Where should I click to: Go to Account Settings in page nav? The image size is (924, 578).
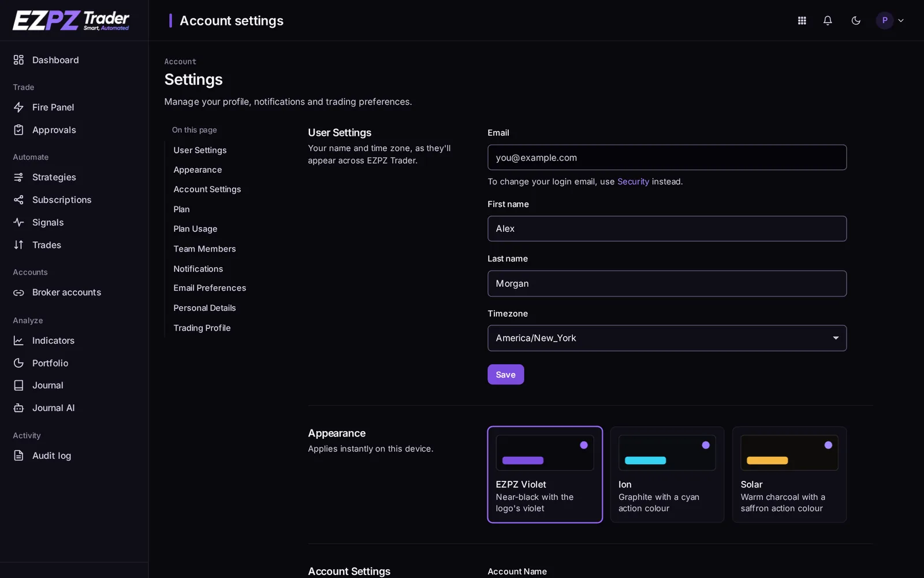point(207,190)
